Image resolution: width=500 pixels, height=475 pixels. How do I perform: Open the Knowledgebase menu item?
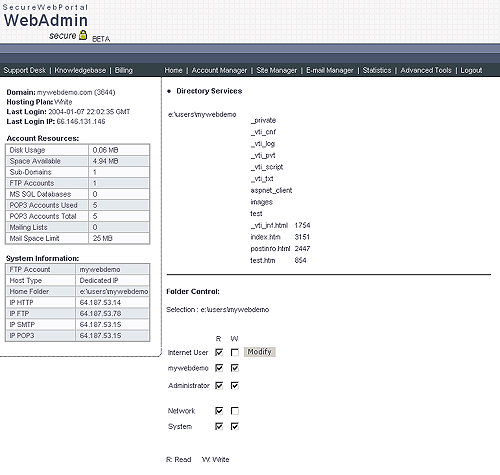pyautogui.click(x=80, y=70)
